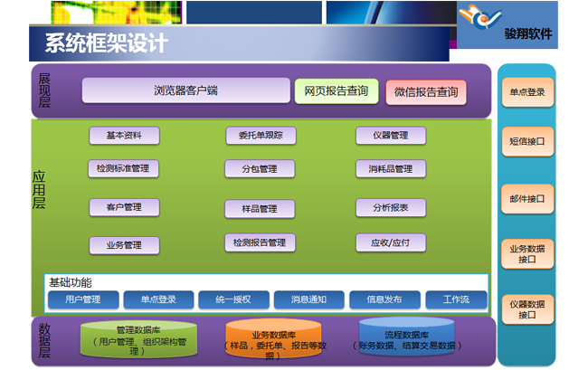588x370 pixels.
Task: Open 仪器管理 module
Action: coord(390,136)
